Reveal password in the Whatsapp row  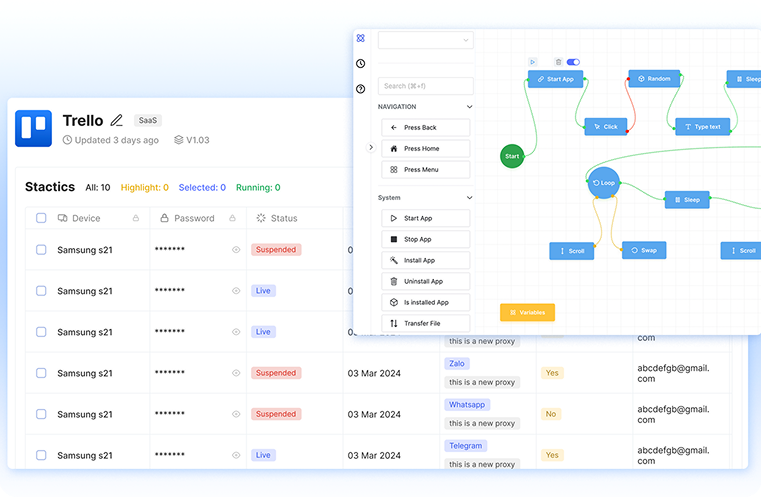pos(236,414)
